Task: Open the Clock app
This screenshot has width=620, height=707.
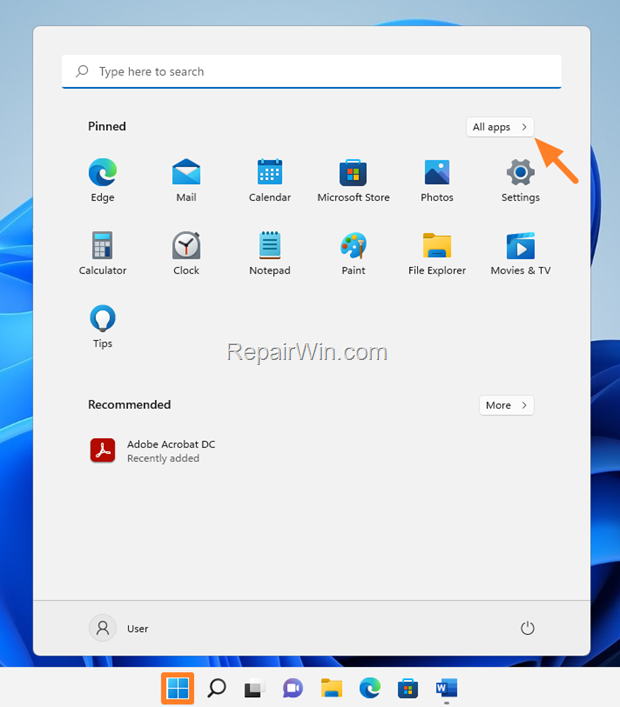Action: pos(186,253)
